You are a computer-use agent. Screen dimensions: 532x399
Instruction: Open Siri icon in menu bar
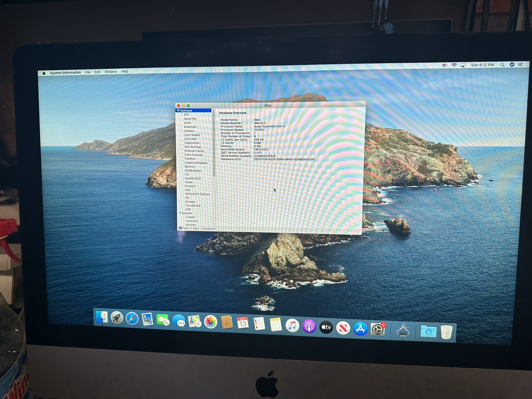[x=512, y=65]
